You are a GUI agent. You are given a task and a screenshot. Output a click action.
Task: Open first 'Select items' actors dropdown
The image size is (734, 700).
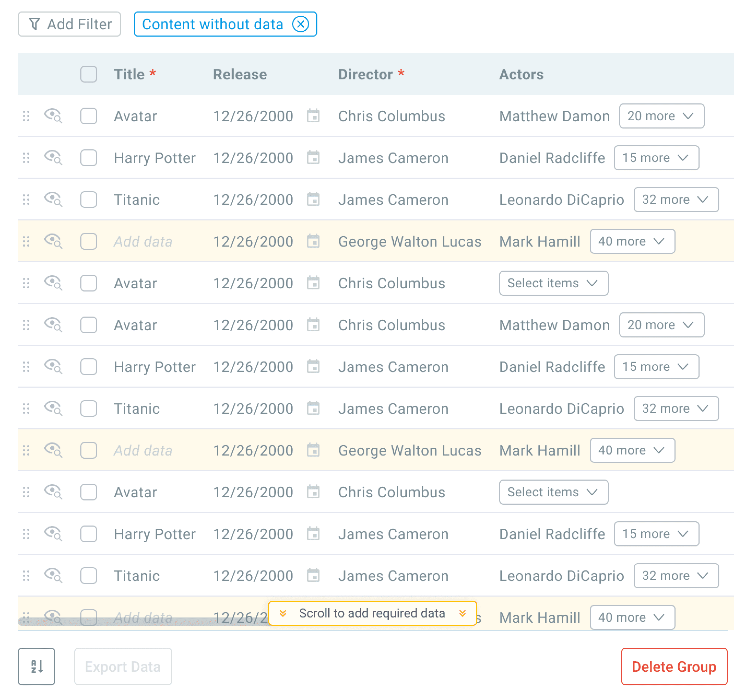tap(553, 283)
